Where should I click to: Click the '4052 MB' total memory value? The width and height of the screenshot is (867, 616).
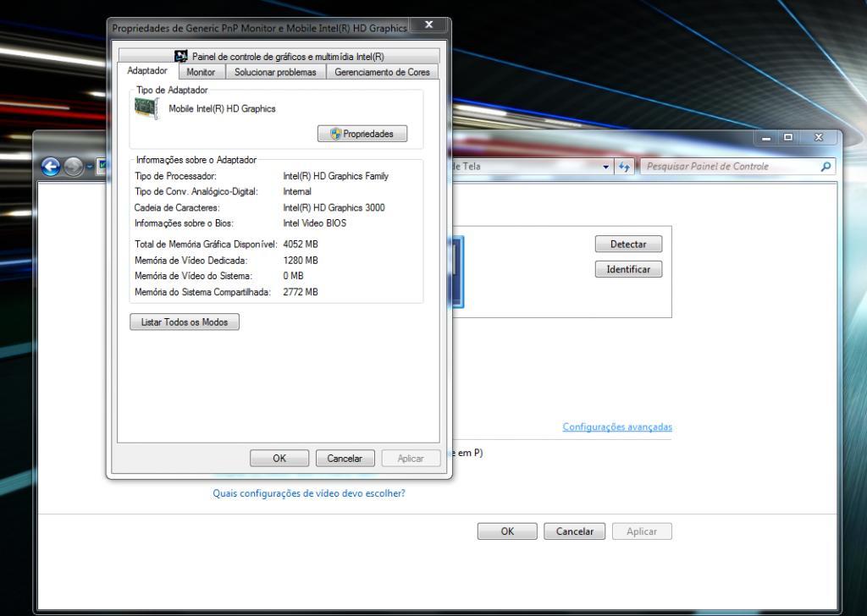[x=301, y=245]
